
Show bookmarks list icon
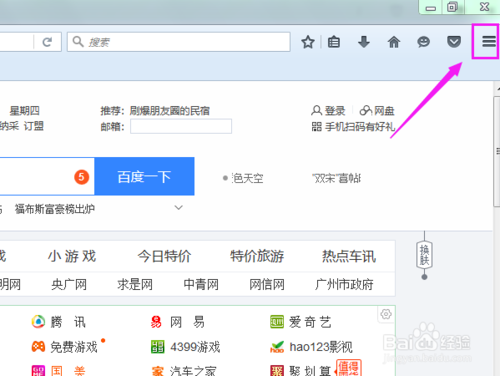coord(334,42)
